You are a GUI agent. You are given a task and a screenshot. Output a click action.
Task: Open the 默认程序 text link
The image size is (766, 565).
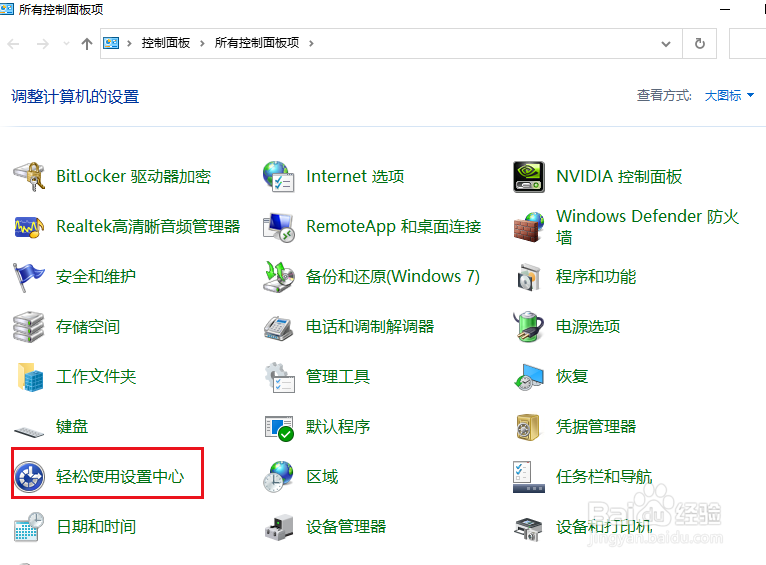point(338,427)
